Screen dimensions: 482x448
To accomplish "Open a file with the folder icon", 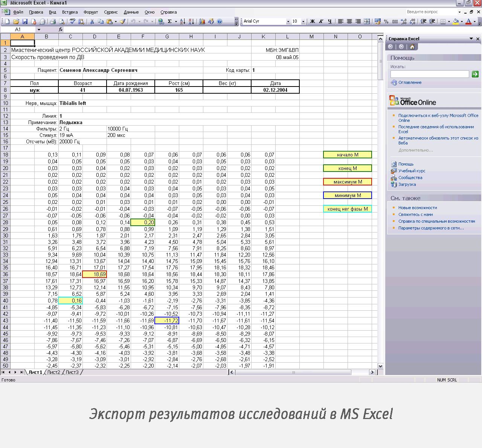I will coord(16,21).
